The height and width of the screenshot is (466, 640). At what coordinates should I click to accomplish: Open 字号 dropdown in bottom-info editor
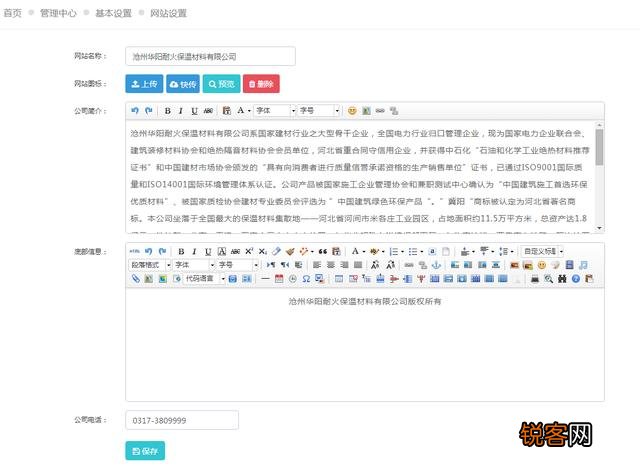238,265
